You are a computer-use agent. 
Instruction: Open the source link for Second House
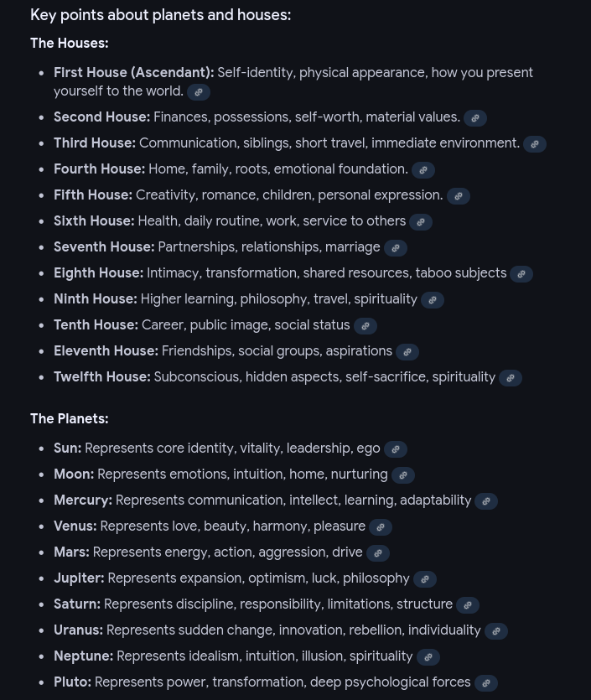tap(475, 118)
